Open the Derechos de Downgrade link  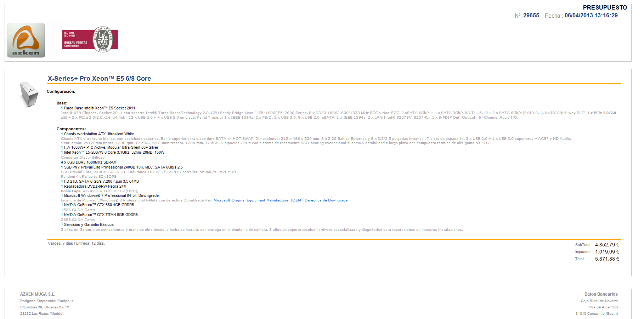(326, 200)
